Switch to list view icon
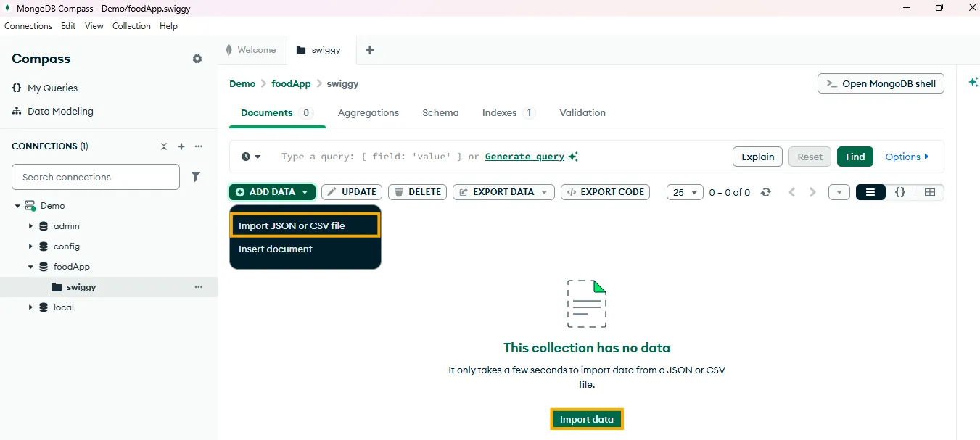 tap(870, 192)
